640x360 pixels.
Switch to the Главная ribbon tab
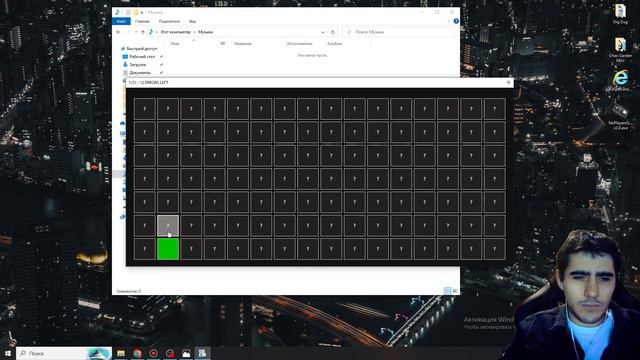point(142,21)
